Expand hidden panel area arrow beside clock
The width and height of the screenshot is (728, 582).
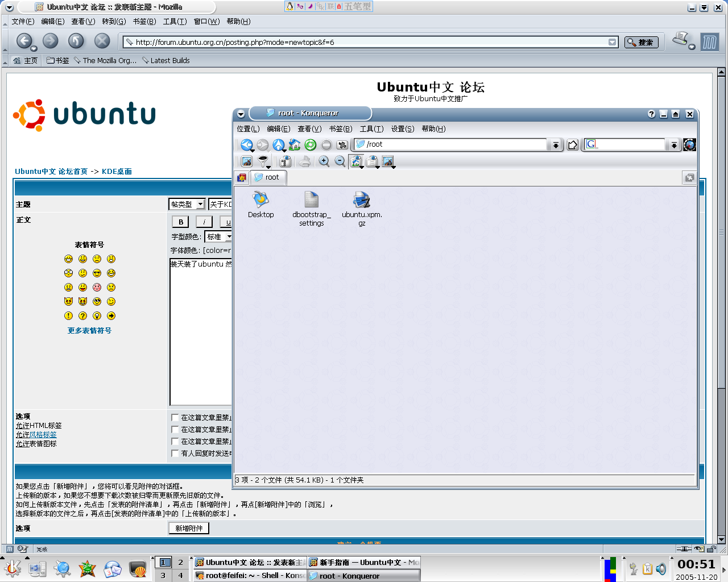(724, 569)
